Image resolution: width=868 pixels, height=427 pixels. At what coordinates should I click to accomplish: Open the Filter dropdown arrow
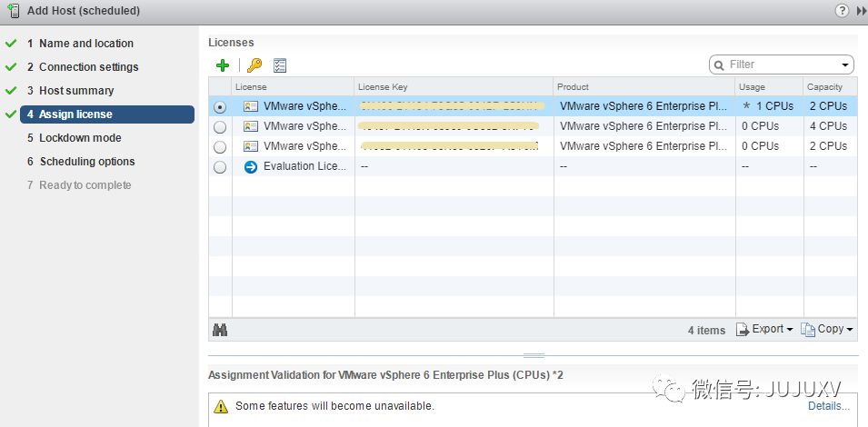[845, 65]
